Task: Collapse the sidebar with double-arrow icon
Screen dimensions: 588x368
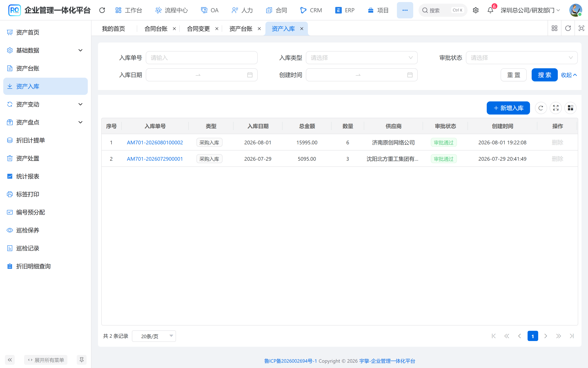Action: 10,360
